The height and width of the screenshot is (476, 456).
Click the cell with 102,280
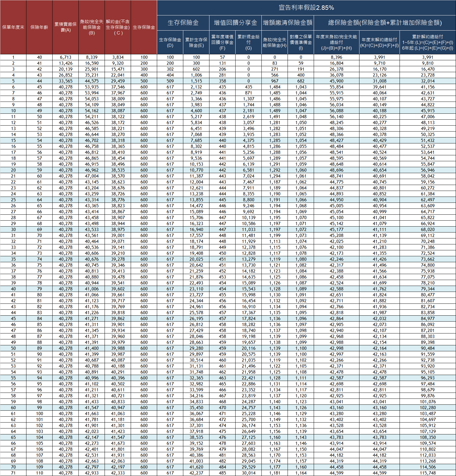pos(427,408)
